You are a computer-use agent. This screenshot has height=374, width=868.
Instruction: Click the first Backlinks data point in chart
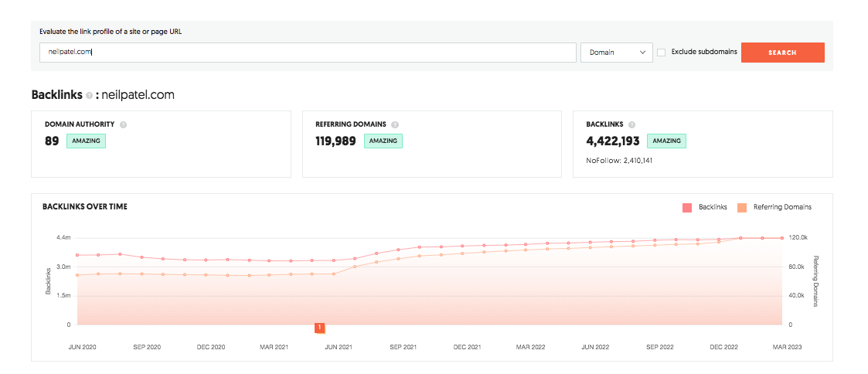(77, 255)
